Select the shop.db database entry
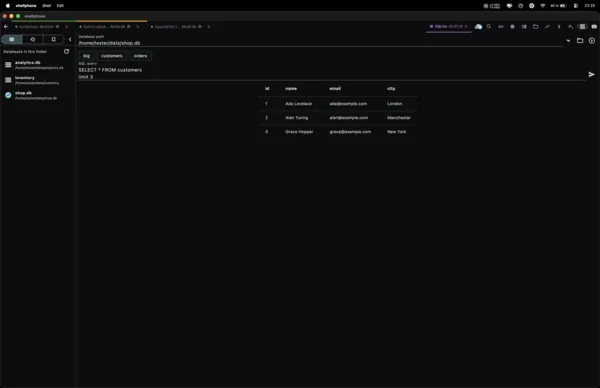This screenshot has width=600, height=388. (x=39, y=95)
